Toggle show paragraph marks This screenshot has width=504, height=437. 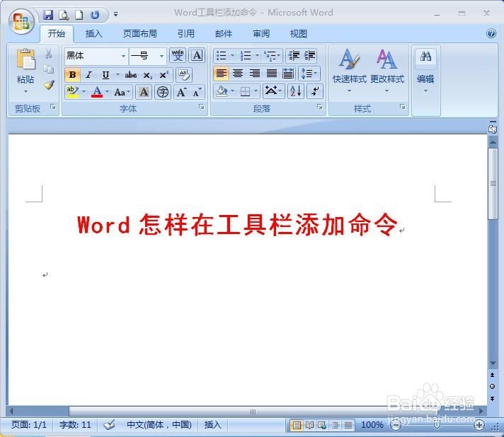tap(315, 91)
